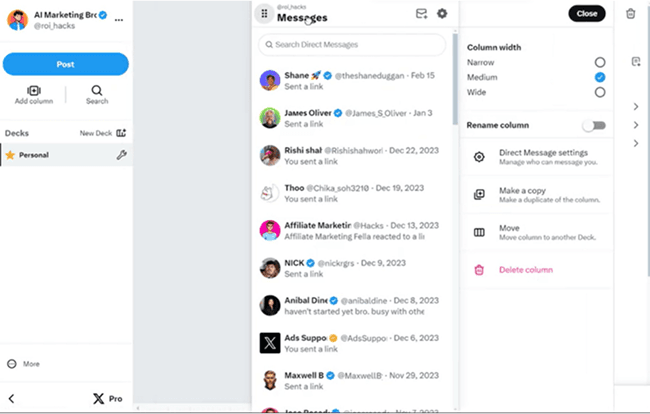Image resolution: width=650 pixels, height=414 pixels.
Task: Open Search from the sidebar
Action: (x=97, y=95)
